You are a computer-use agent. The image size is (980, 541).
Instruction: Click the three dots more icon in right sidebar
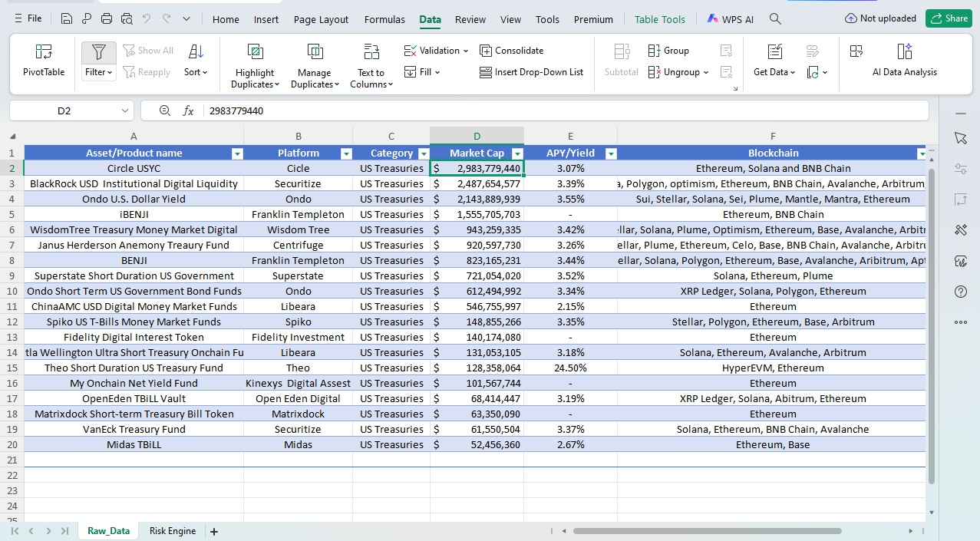pyautogui.click(x=961, y=322)
